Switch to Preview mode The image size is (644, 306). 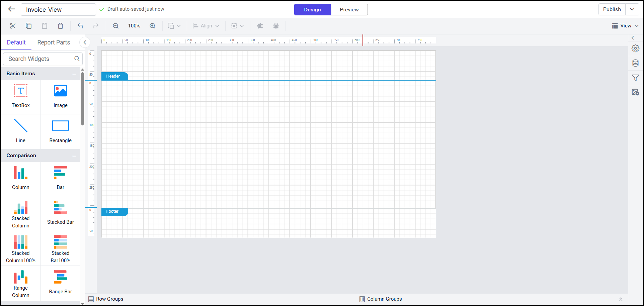pyautogui.click(x=349, y=10)
